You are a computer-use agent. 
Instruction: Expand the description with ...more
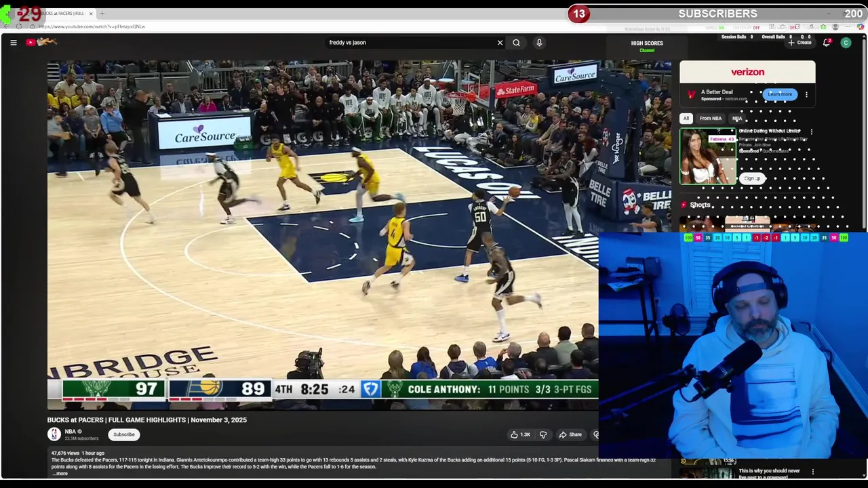(x=60, y=473)
